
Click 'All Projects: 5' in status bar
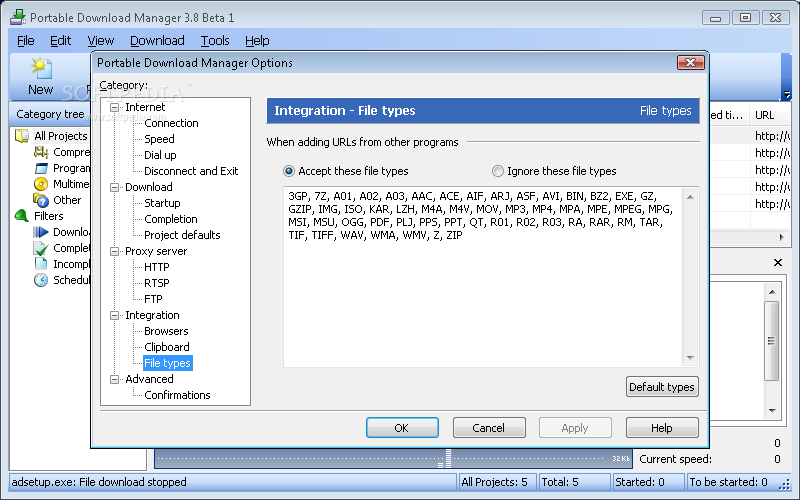point(494,482)
